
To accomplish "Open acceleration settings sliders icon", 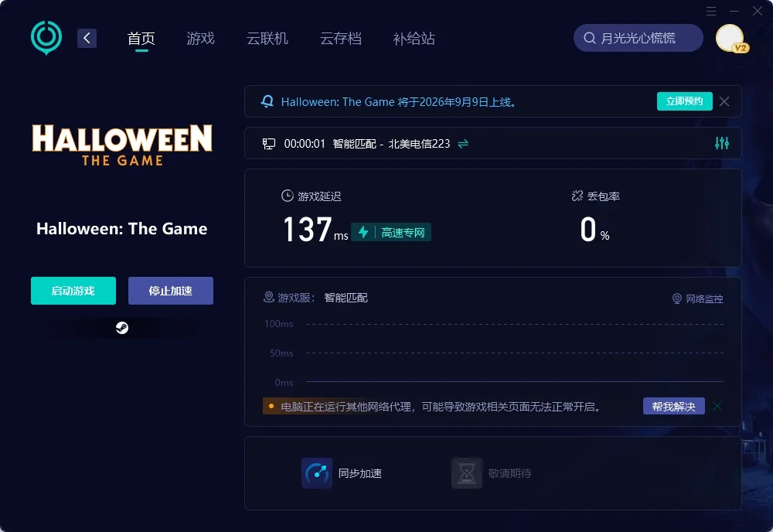I will tap(722, 143).
